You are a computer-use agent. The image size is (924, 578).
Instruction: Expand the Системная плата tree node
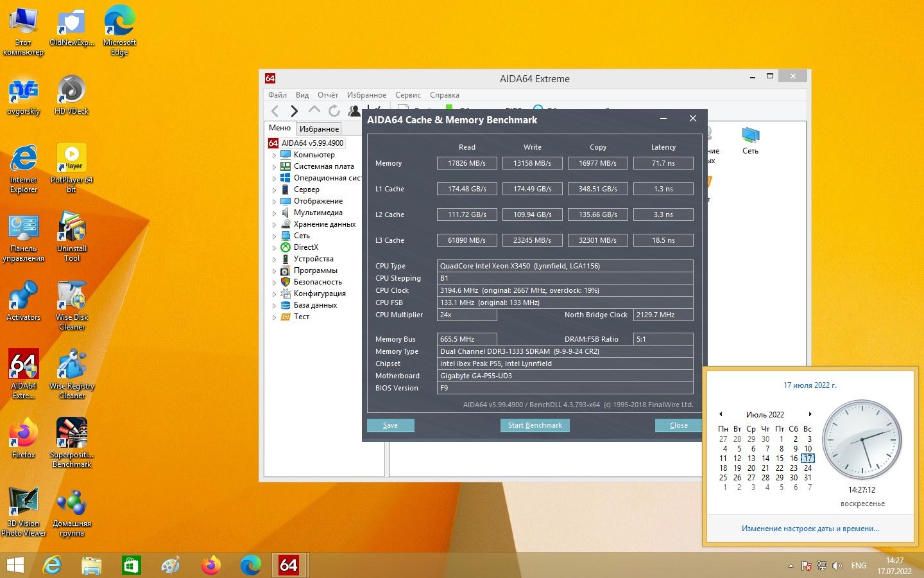tap(274, 166)
